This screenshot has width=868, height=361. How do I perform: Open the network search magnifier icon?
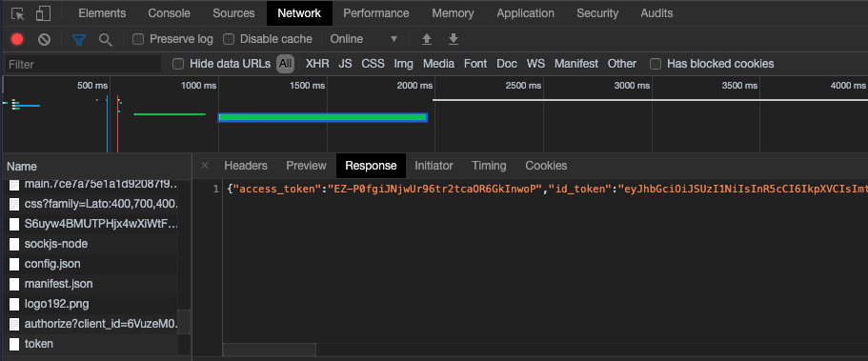(105, 39)
